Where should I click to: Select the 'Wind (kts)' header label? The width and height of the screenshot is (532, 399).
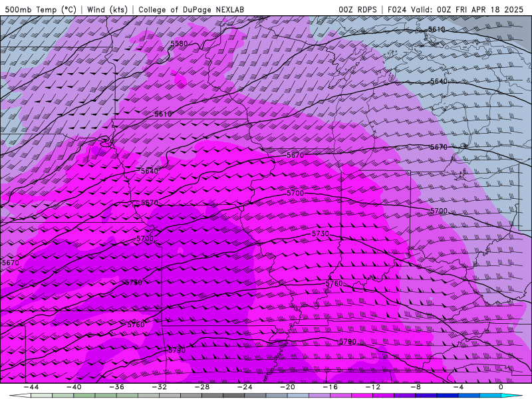click(107, 9)
